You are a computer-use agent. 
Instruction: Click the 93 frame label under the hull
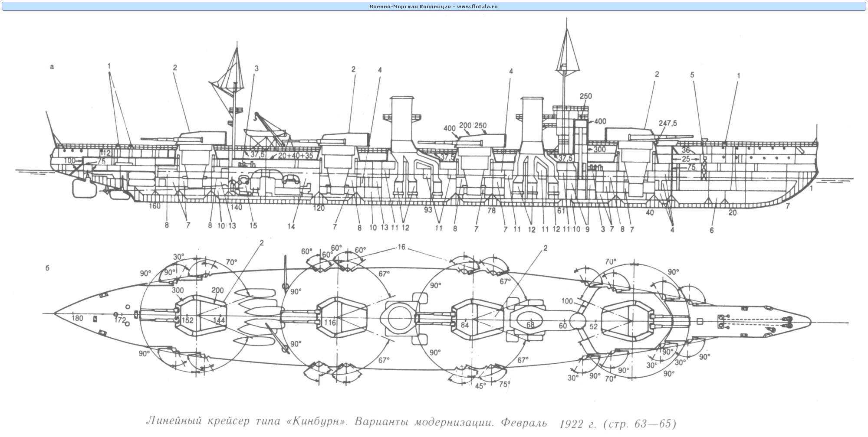[428, 210]
